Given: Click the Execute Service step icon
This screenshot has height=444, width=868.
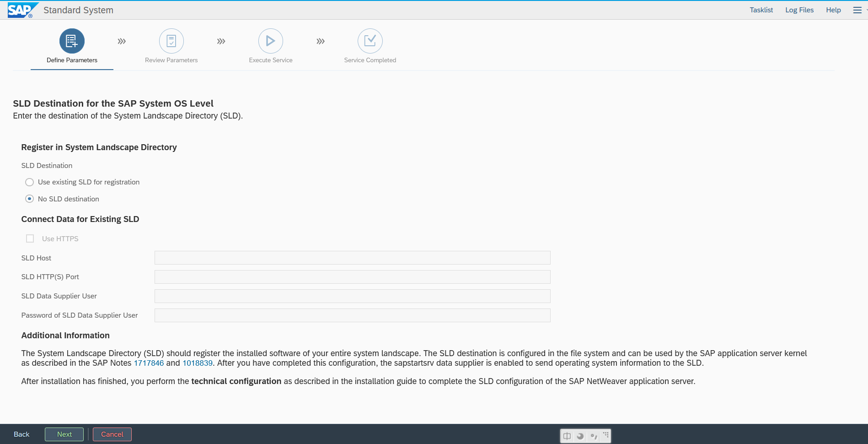Looking at the screenshot, I should [271, 41].
